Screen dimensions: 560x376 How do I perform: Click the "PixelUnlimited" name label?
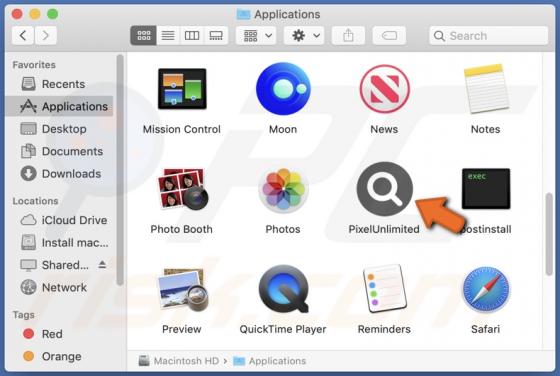[x=384, y=229]
